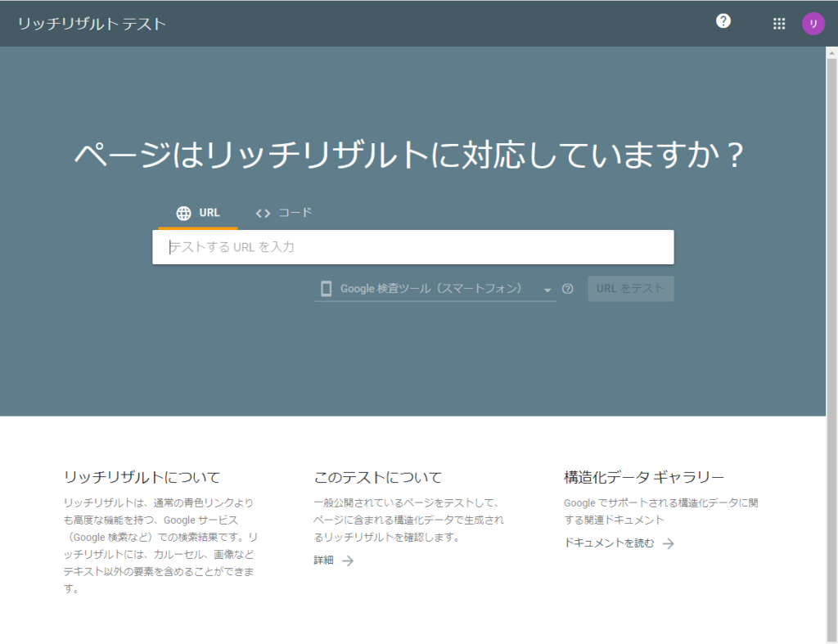
Task: Open the ドキュメントを読む link
Action: coord(609,543)
